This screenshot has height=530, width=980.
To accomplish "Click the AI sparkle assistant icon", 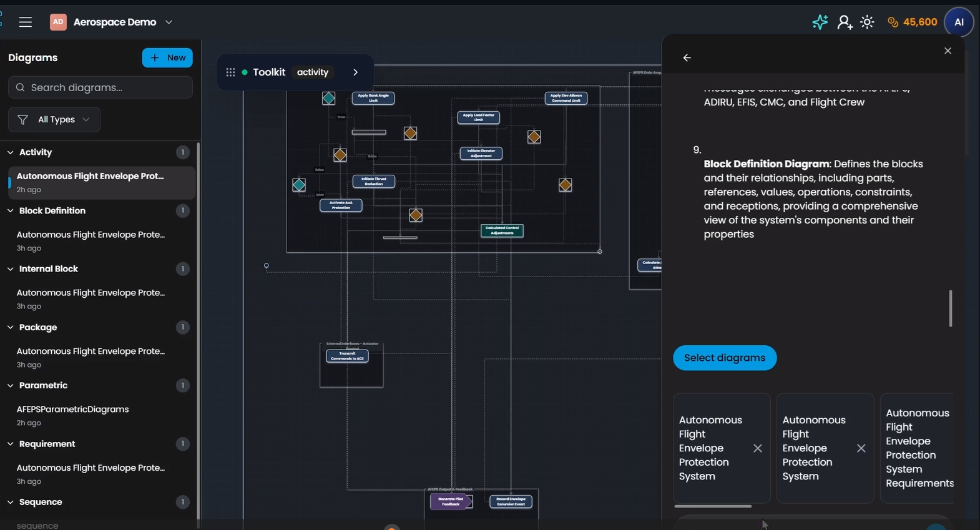I will (x=820, y=22).
